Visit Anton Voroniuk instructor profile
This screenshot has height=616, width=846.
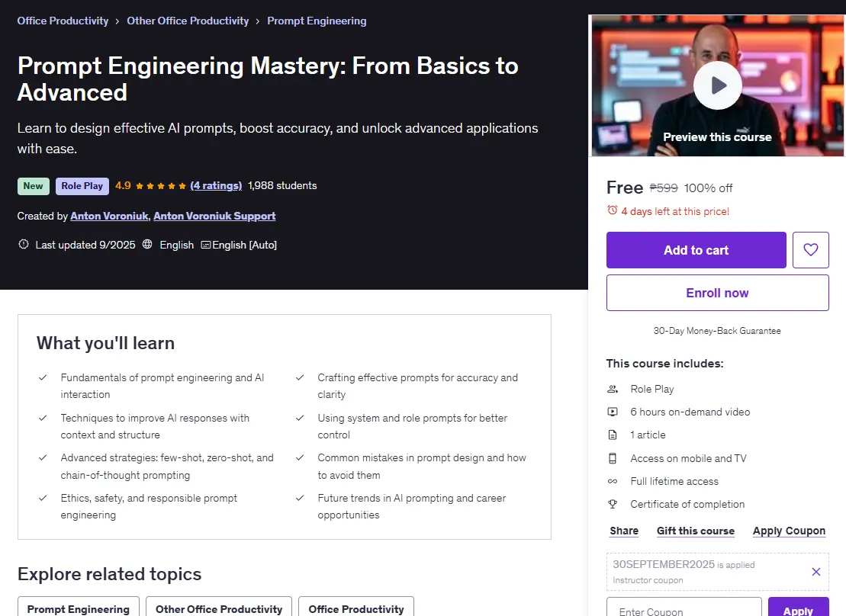(x=109, y=216)
